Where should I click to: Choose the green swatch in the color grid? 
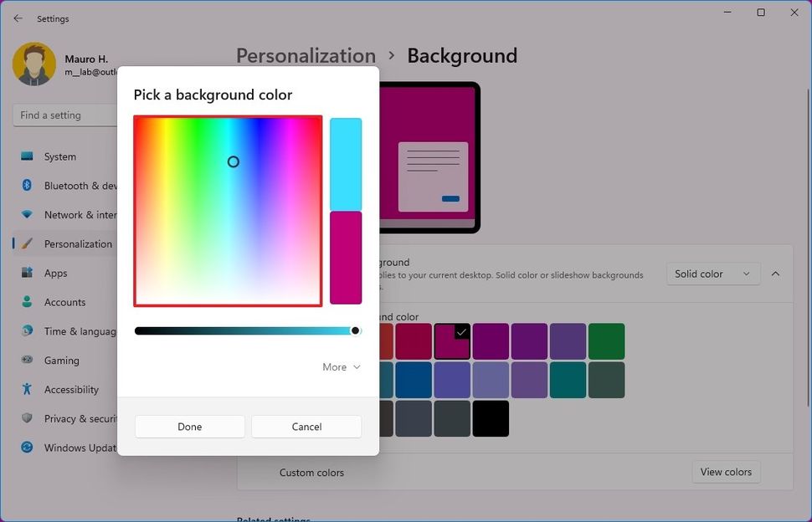[606, 340]
